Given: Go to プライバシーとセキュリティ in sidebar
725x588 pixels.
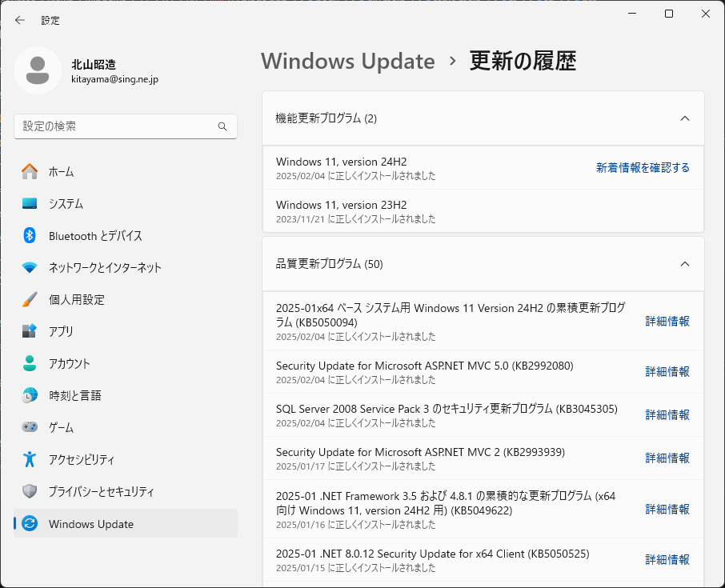Looking at the screenshot, I should click(101, 491).
